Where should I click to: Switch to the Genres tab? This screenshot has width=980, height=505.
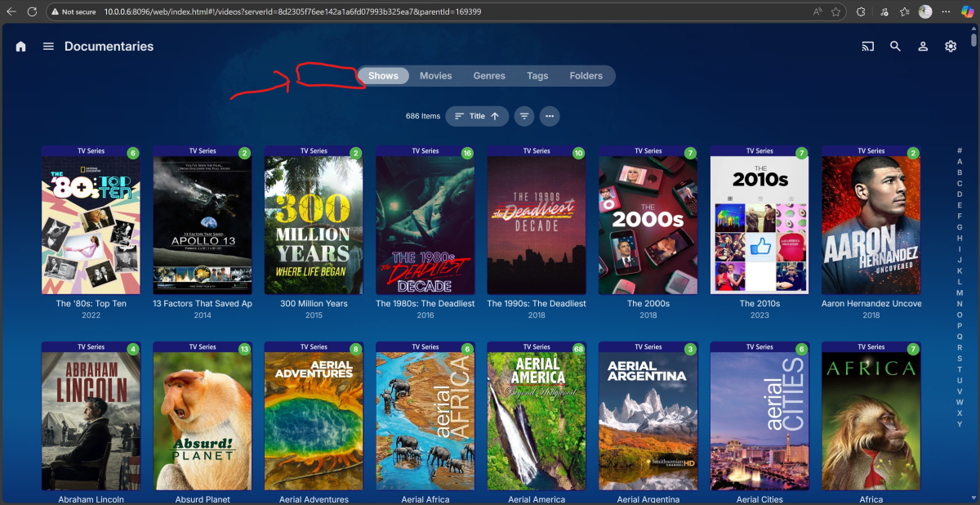[489, 76]
